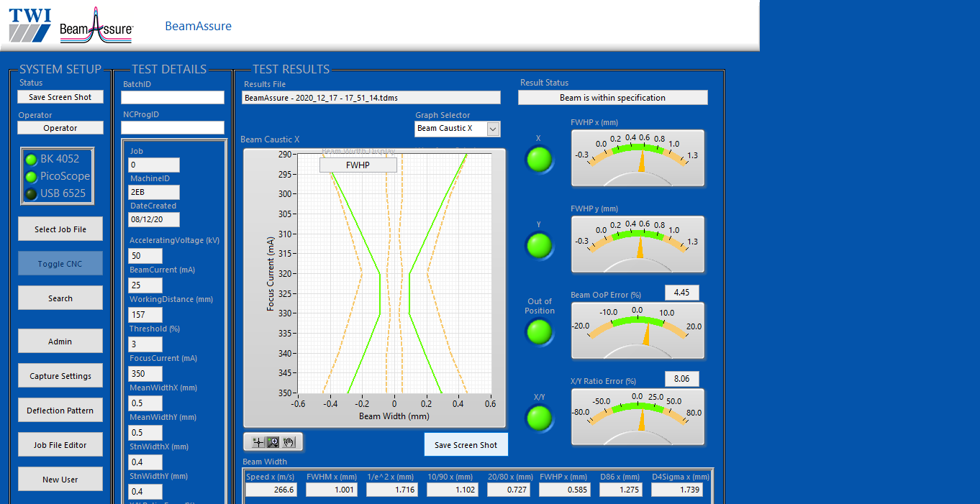
Task: Click the 1/e^2 x value 1.716
Action: click(392, 490)
